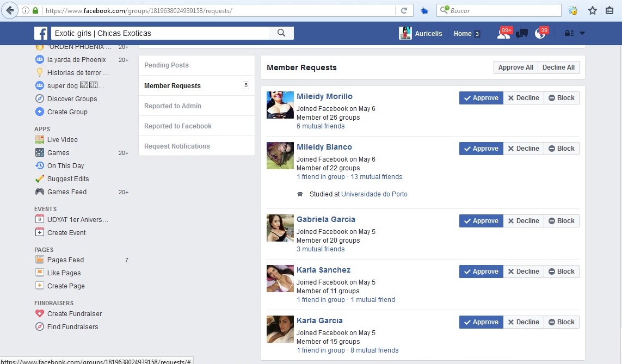Click the Create Event calendar icon
This screenshot has width=622, height=364.
tap(40, 232)
